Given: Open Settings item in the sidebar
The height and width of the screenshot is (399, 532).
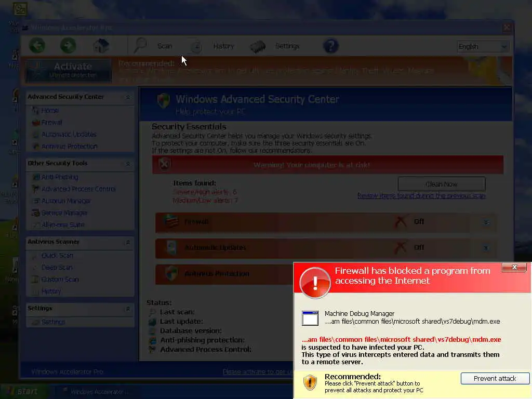Looking at the screenshot, I should click(53, 322).
